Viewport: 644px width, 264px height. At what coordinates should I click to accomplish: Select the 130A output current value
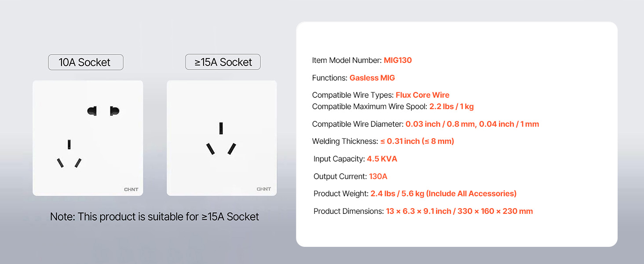point(378,176)
